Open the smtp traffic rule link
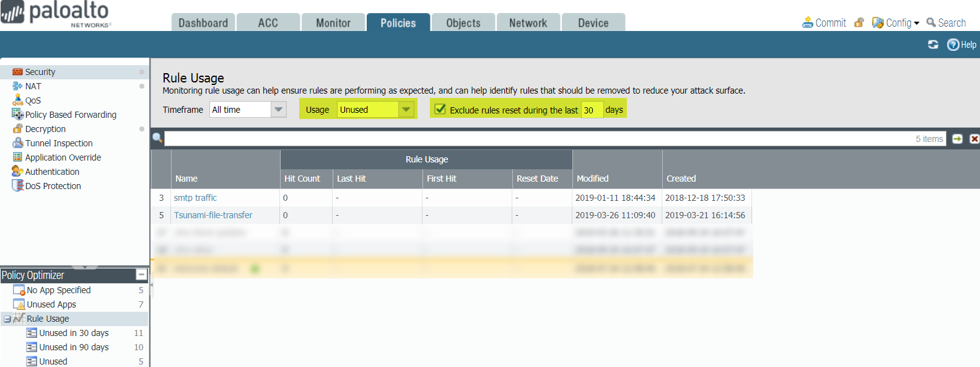980x367 pixels. [x=195, y=198]
